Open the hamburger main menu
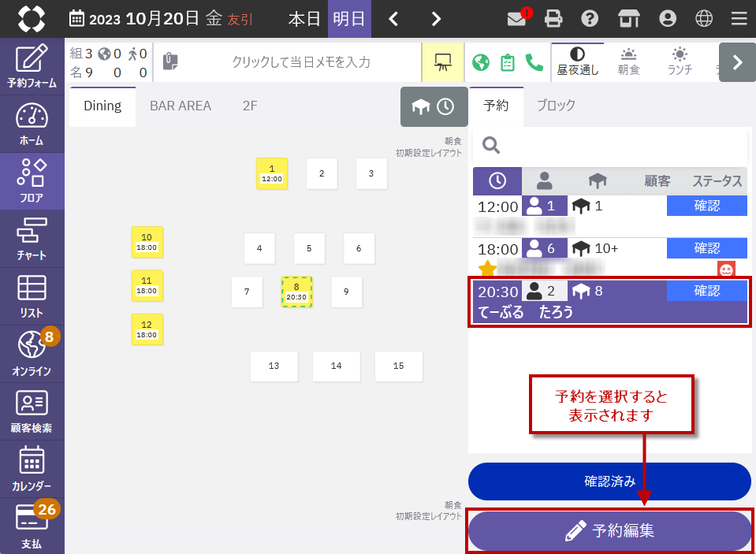The width and height of the screenshot is (756, 554). (x=739, y=19)
